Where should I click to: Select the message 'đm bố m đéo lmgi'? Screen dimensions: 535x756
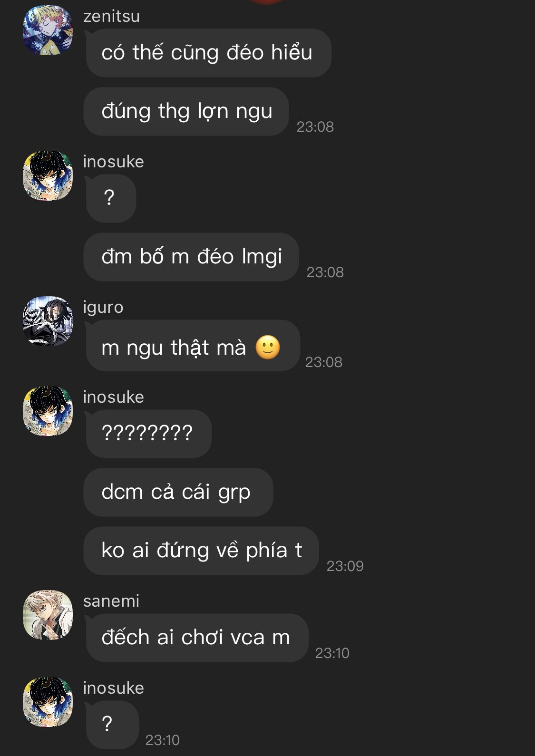(191, 257)
